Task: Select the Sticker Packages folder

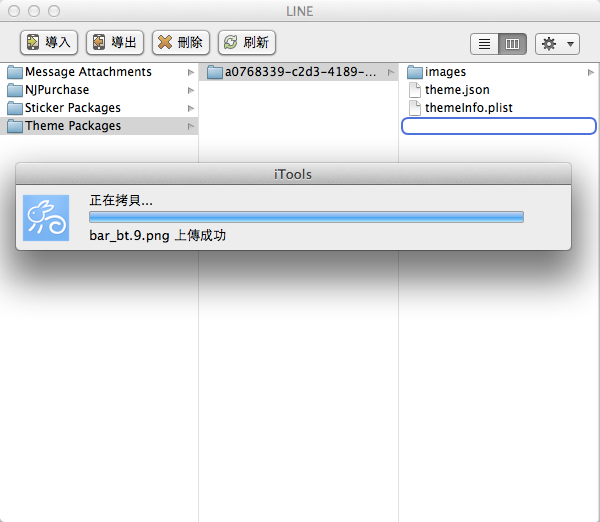Action: (x=99, y=108)
